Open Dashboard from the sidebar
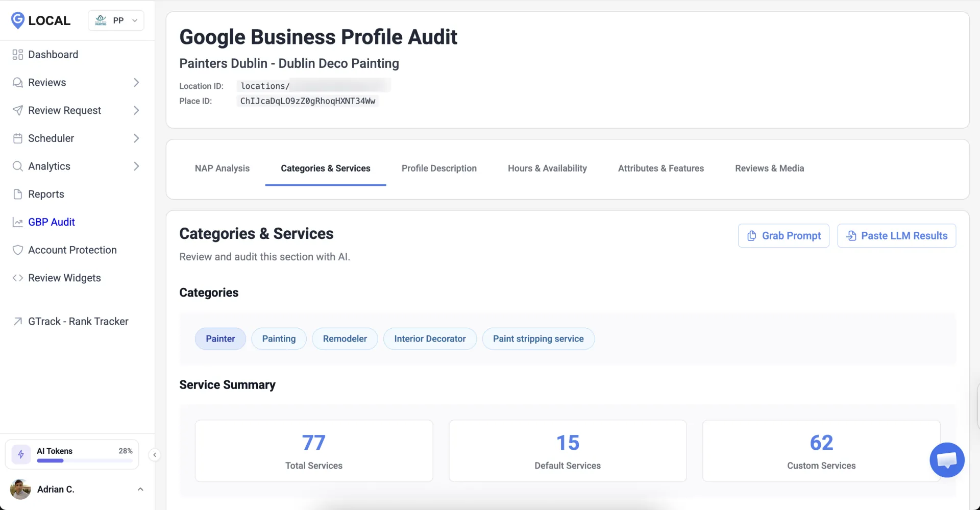The height and width of the screenshot is (510, 980). [53, 55]
